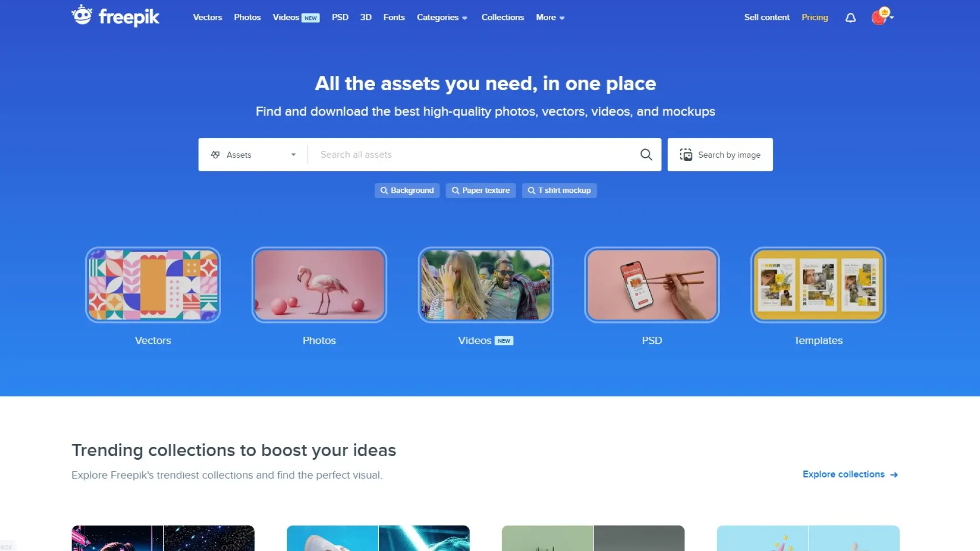Click the Search by image camera icon
This screenshot has height=551, width=980.
coord(686,155)
